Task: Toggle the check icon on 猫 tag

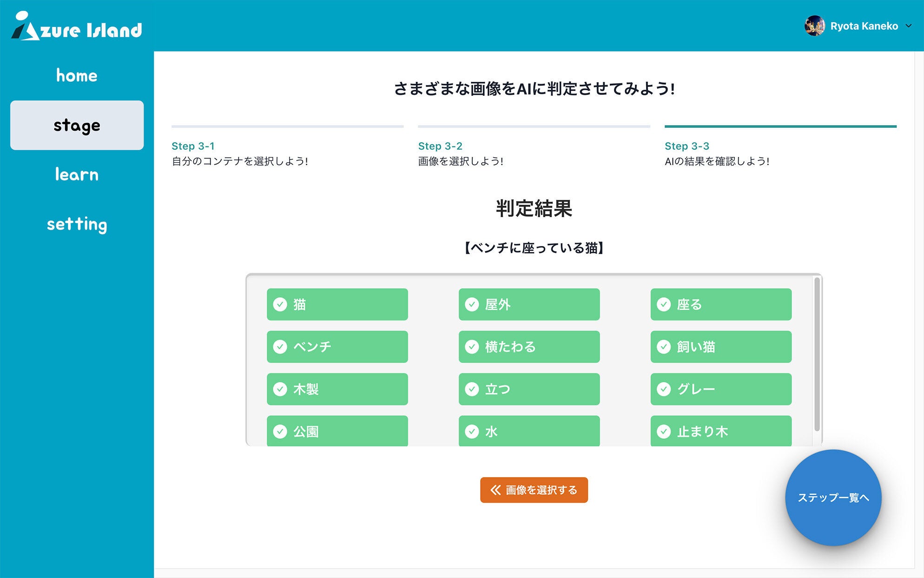Action: coord(280,305)
